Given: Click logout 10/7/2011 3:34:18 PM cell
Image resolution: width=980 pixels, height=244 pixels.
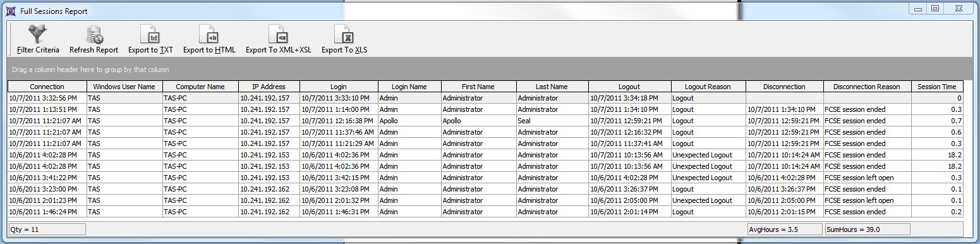Looking at the screenshot, I should tap(629, 98).
